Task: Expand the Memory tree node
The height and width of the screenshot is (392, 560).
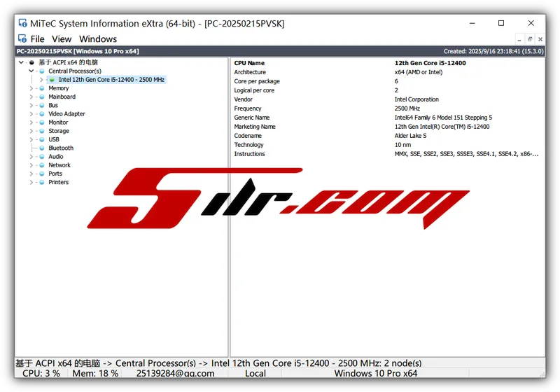Action: point(31,88)
